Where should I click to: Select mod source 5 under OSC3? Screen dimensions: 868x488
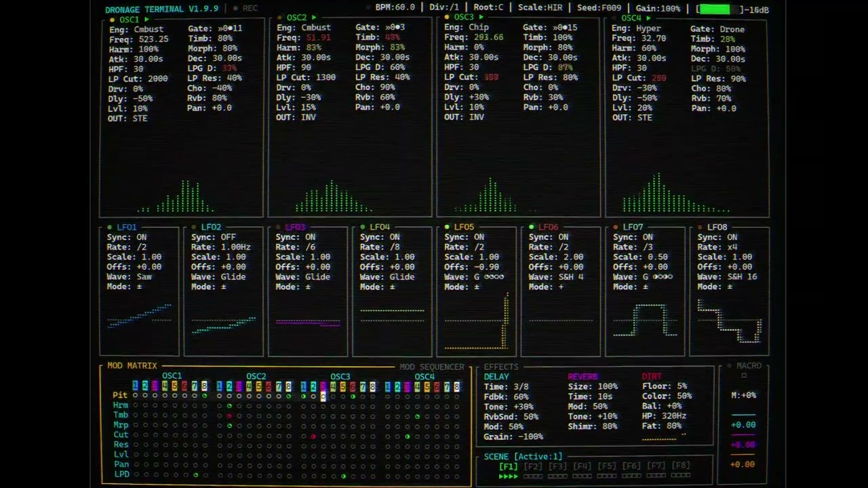click(342, 386)
